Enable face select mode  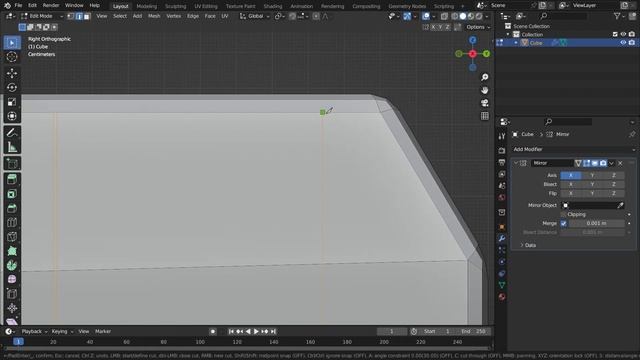(x=87, y=16)
